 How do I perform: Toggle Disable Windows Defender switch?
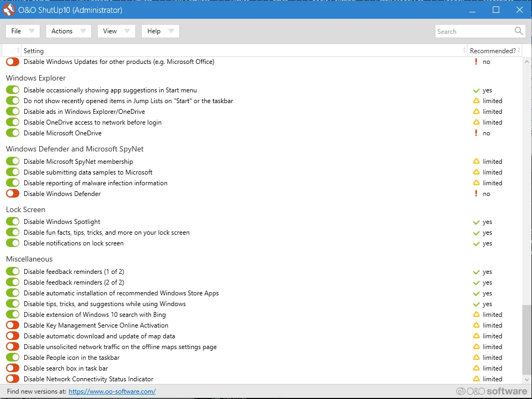pos(12,194)
